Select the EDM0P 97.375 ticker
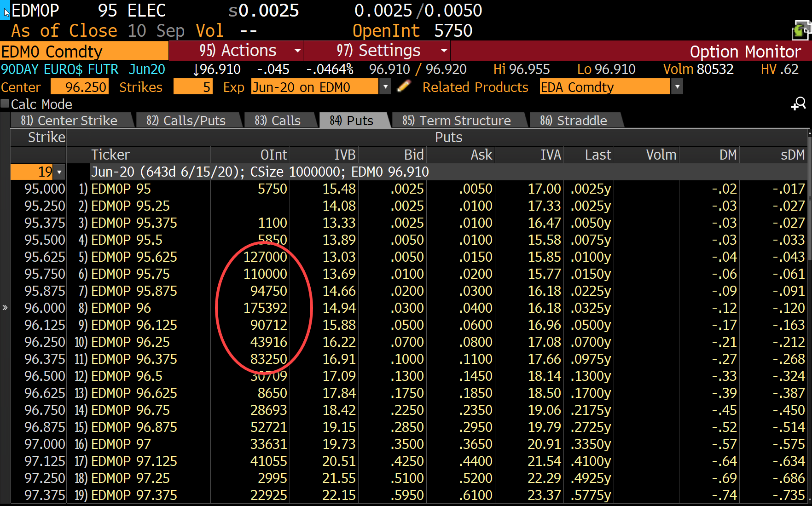 134,495
